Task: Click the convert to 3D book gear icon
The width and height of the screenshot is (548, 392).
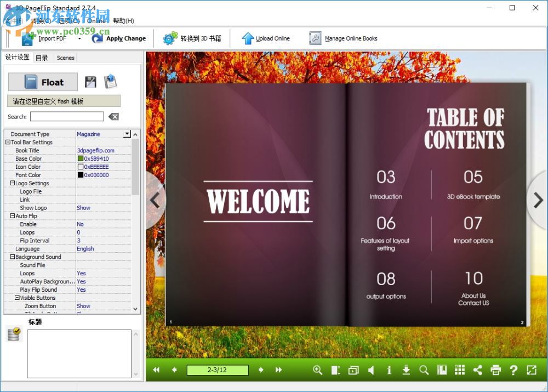Action: [x=170, y=38]
